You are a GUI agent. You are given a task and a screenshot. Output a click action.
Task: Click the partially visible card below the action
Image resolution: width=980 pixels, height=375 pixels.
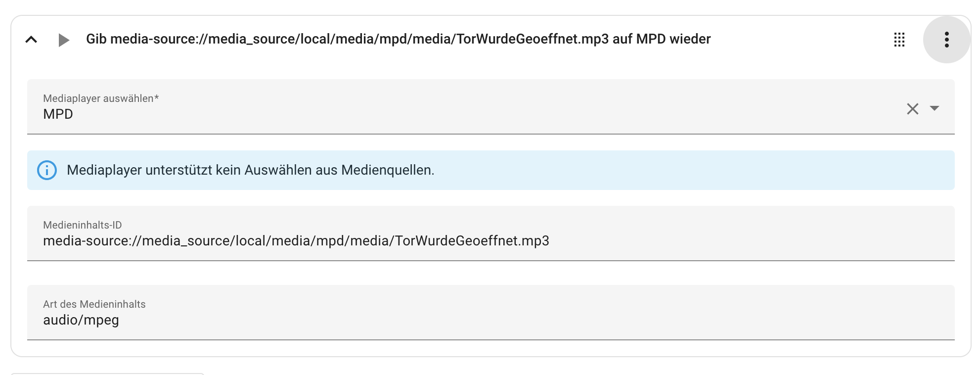[107, 374]
